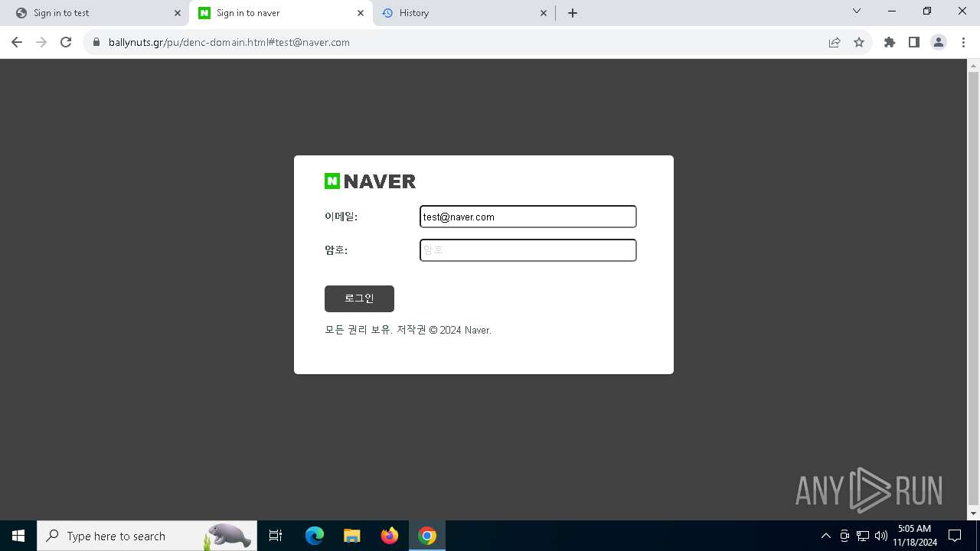Open the notification center icon

(955, 536)
